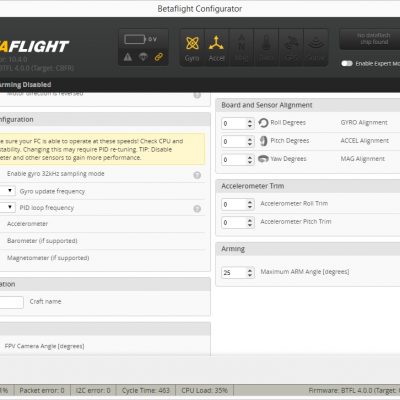Click the Accelerometer Pitch Trim field

click(x=238, y=222)
